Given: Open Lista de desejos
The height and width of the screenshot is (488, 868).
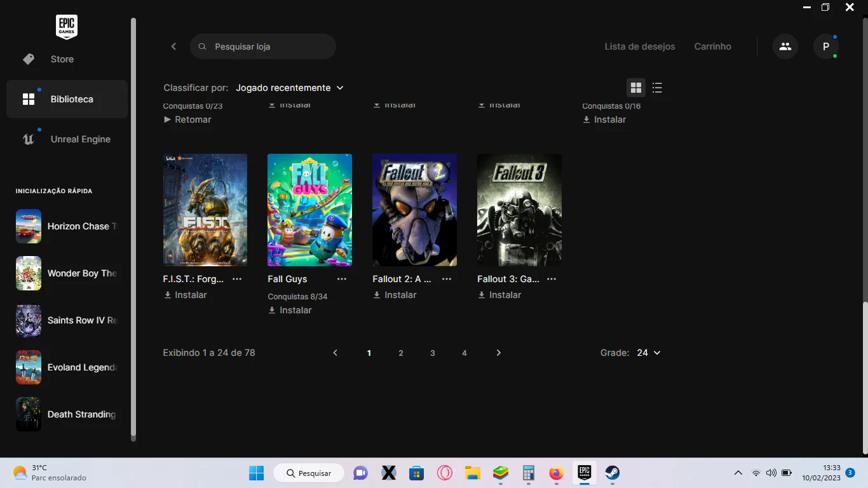Looking at the screenshot, I should (640, 46).
